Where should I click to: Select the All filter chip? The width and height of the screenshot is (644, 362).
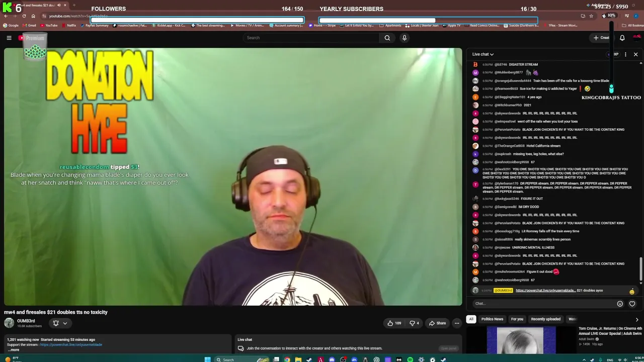tap(471, 319)
